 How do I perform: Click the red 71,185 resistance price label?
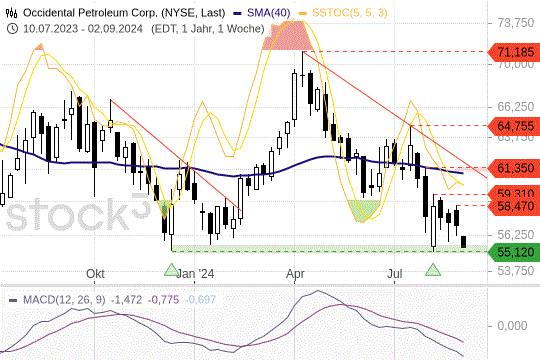click(514, 52)
